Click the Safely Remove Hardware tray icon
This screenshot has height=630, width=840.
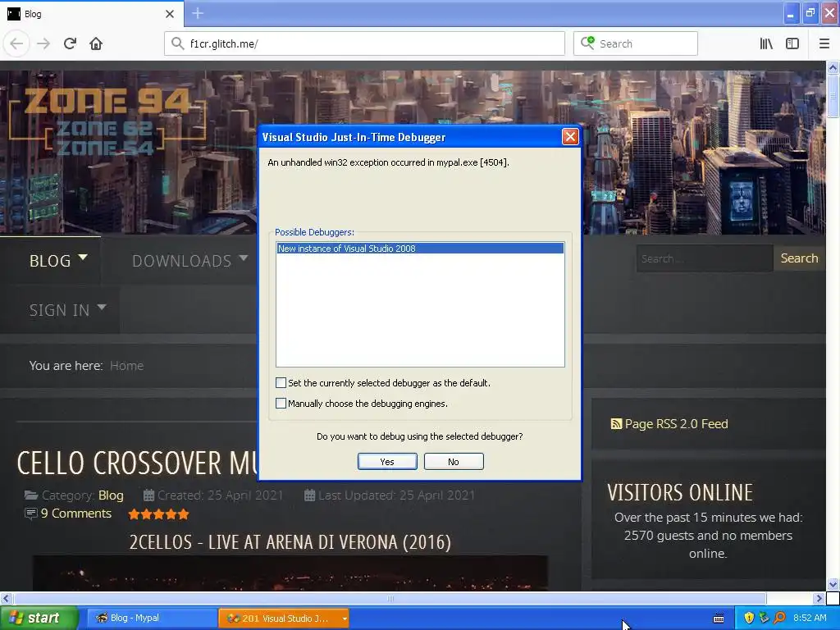(764, 619)
